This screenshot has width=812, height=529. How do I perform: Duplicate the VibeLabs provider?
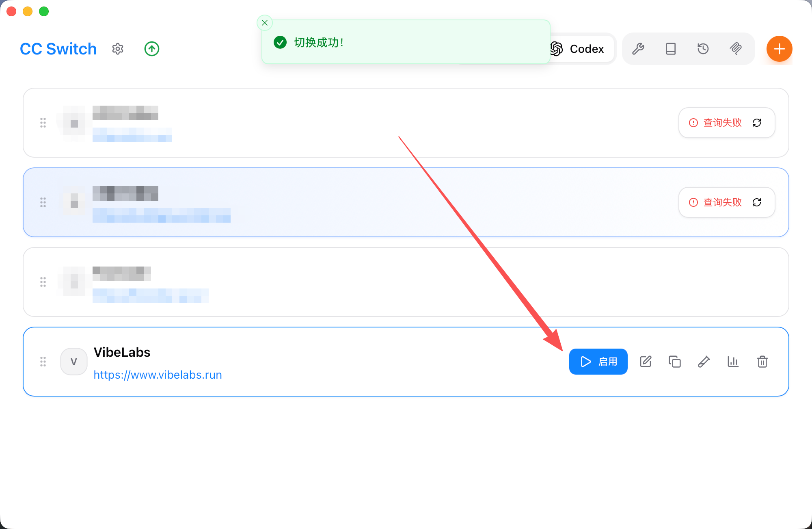point(675,362)
